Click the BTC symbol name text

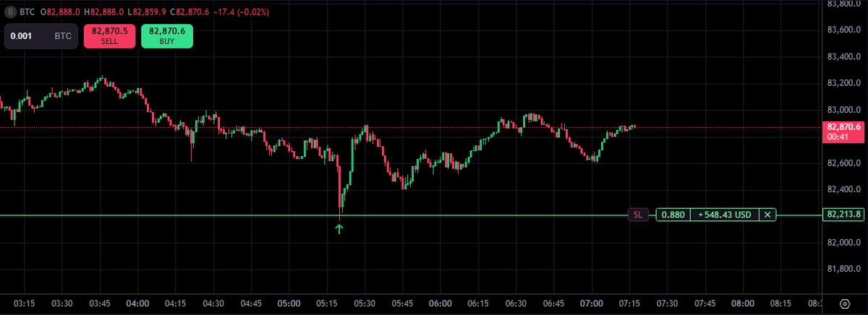pyautogui.click(x=26, y=12)
